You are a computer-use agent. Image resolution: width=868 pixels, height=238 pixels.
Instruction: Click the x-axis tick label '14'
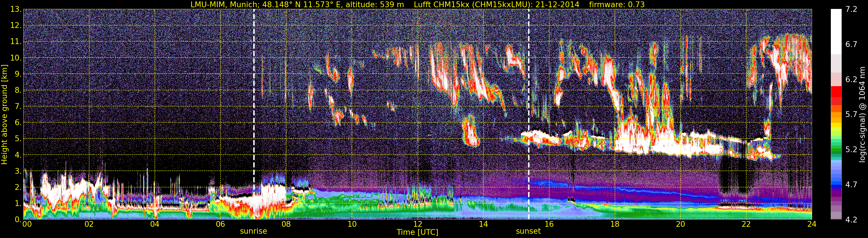(x=483, y=224)
